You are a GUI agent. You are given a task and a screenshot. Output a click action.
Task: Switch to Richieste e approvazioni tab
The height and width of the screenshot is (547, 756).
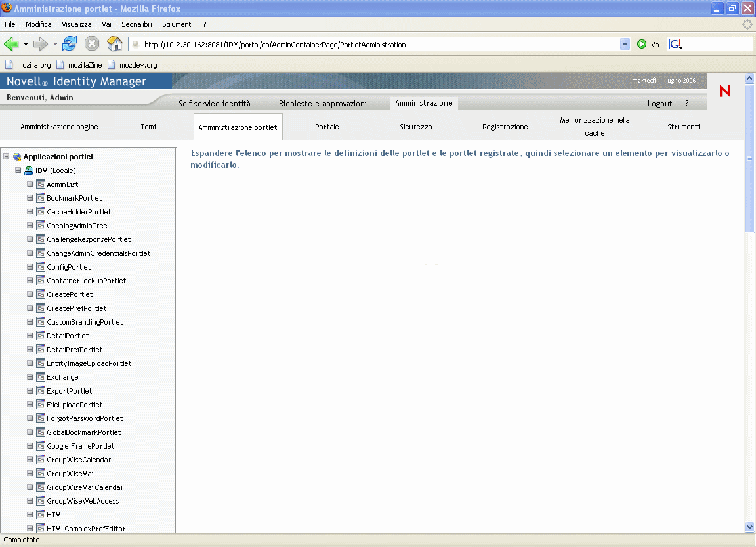pos(323,104)
